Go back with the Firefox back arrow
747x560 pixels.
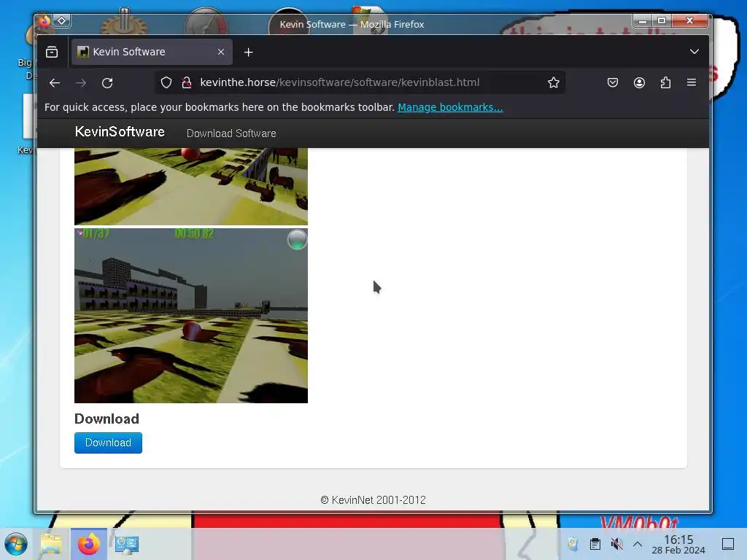[54, 83]
